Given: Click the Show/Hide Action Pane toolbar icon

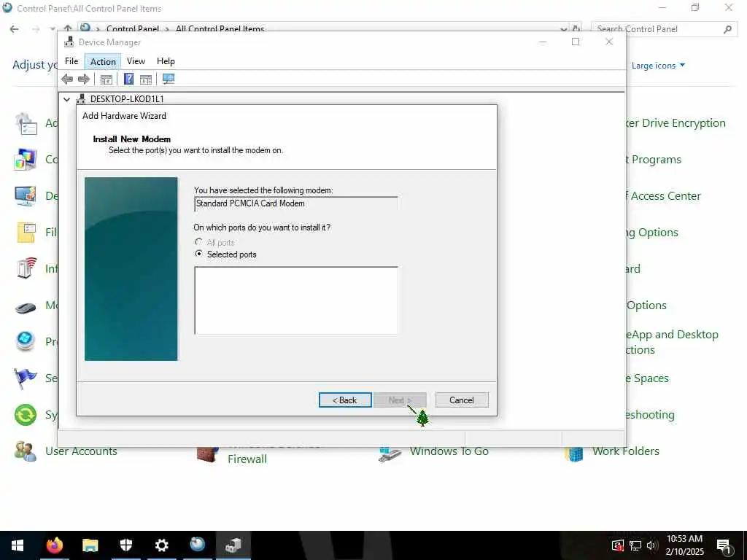Looking at the screenshot, I should (146, 79).
